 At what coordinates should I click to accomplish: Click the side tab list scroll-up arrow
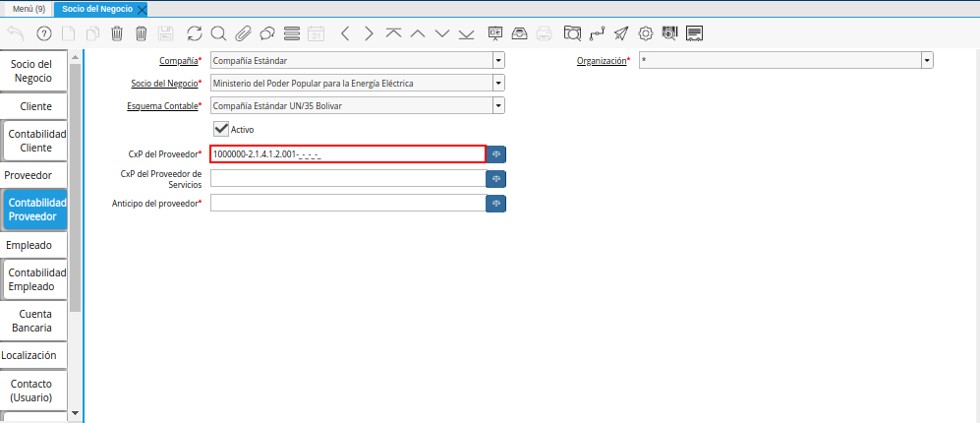coord(75,58)
